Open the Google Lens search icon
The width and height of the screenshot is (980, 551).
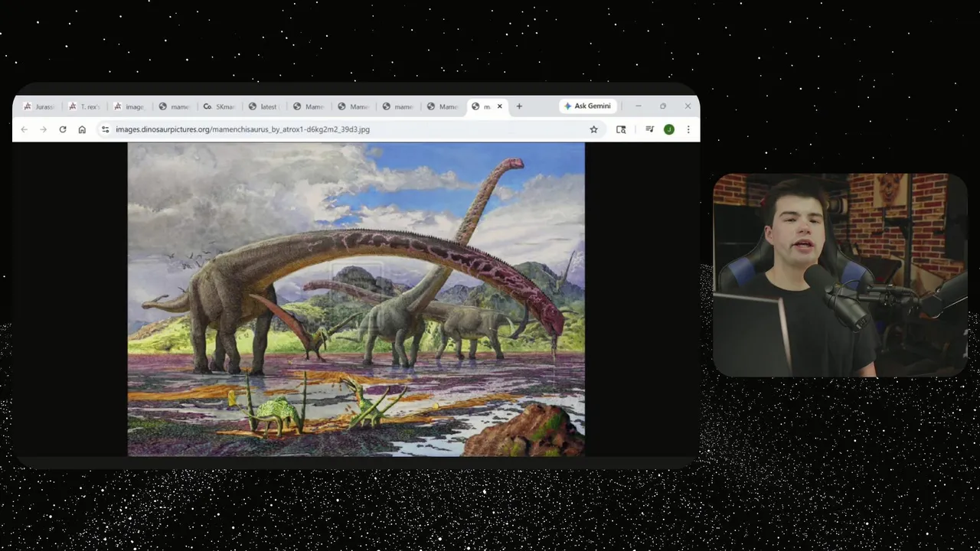click(x=621, y=129)
